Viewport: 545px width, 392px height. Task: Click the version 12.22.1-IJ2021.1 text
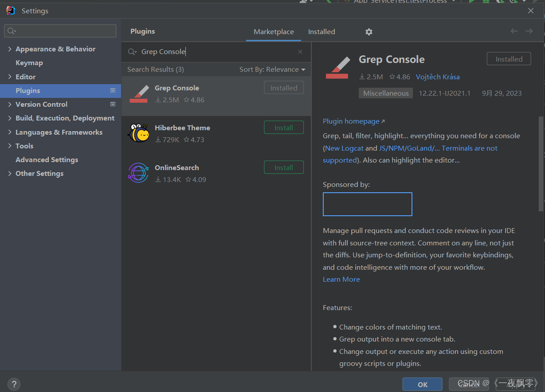[445, 93]
